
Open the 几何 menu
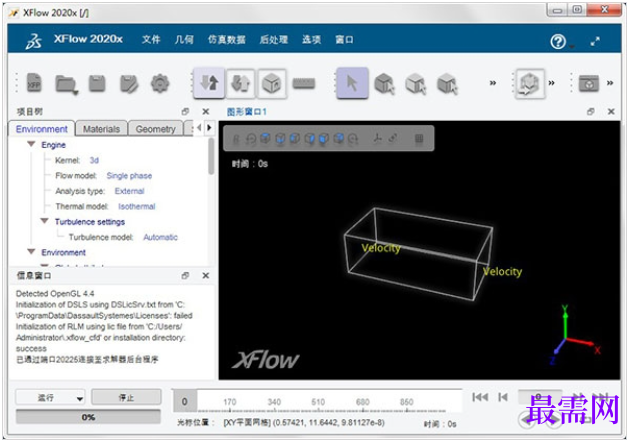point(184,39)
